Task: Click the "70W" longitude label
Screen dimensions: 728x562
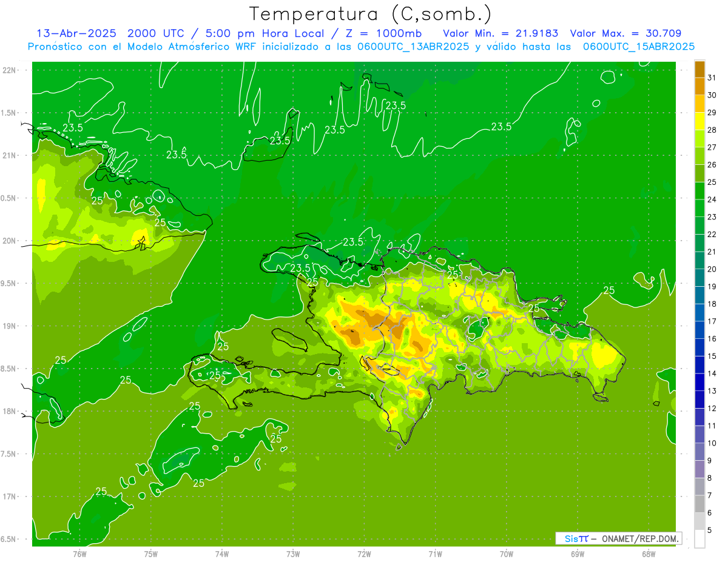Action: [x=506, y=554]
